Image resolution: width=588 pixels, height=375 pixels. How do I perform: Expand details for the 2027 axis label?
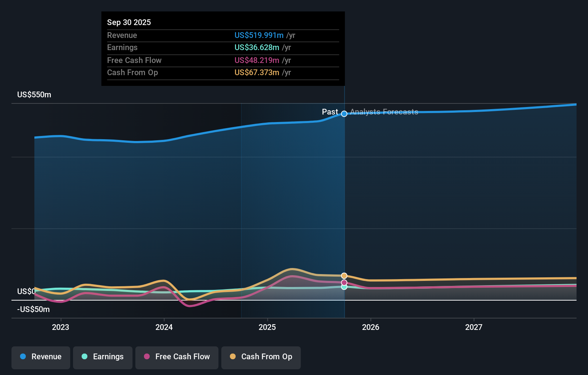click(x=474, y=327)
